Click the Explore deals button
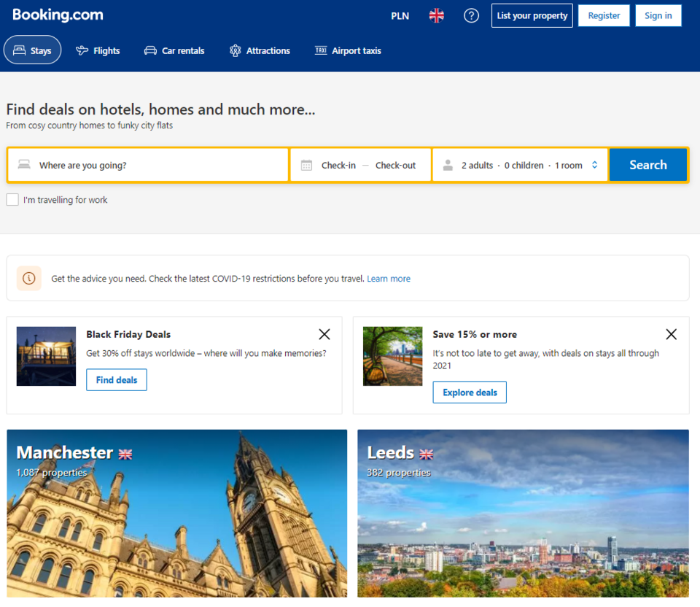Viewport: 700px width, 607px height. pos(470,393)
